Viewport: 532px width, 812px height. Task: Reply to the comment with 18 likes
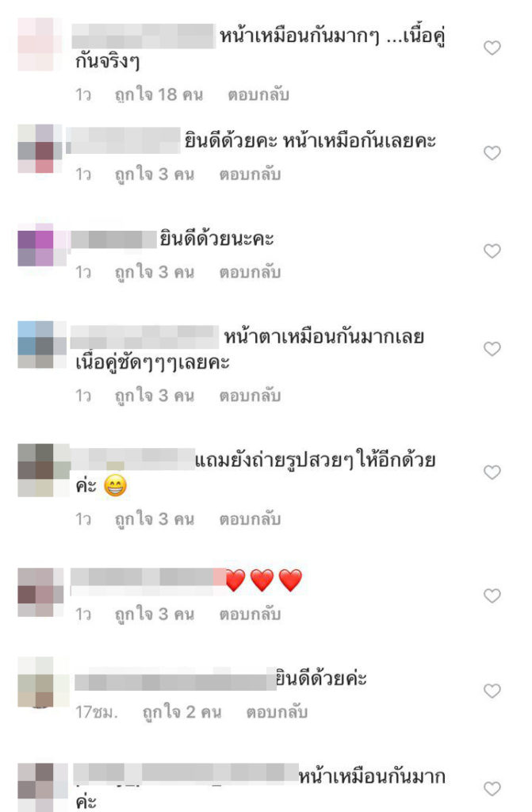(258, 95)
